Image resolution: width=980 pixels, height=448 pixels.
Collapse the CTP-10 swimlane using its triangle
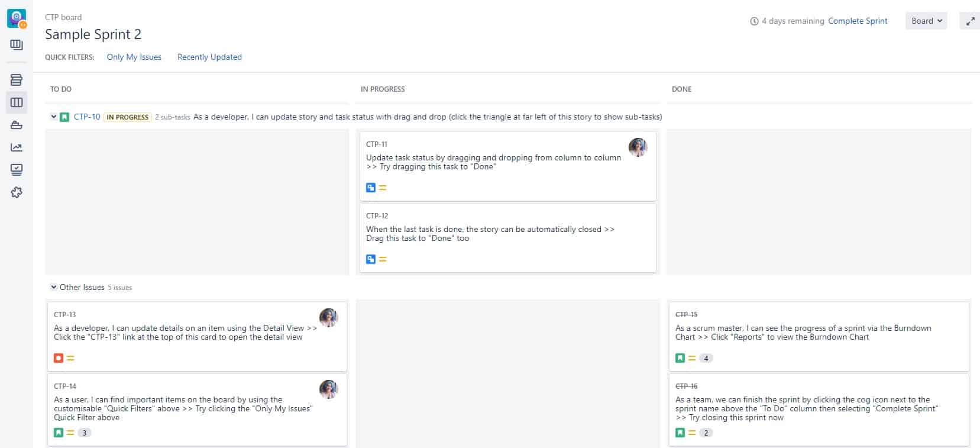54,117
